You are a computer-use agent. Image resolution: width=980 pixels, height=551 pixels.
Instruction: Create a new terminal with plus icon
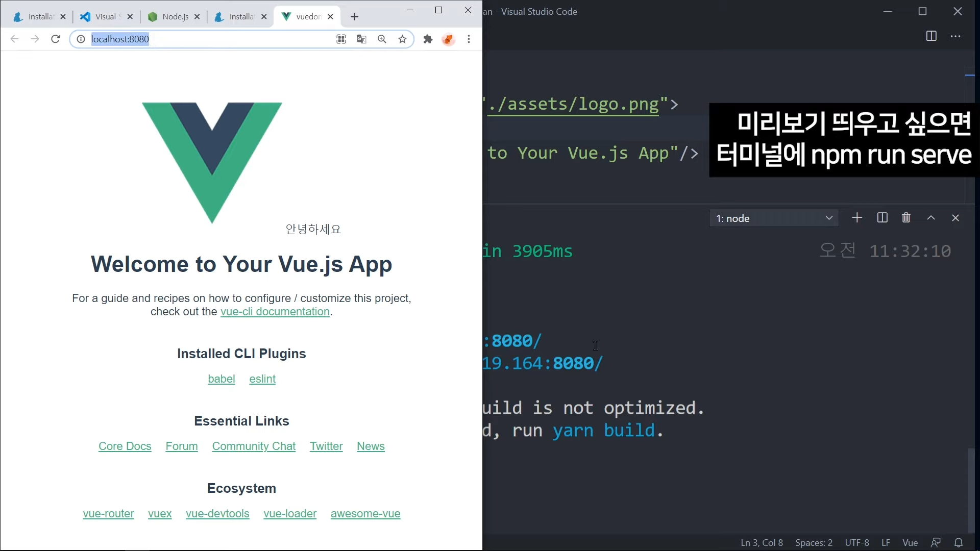point(857,218)
